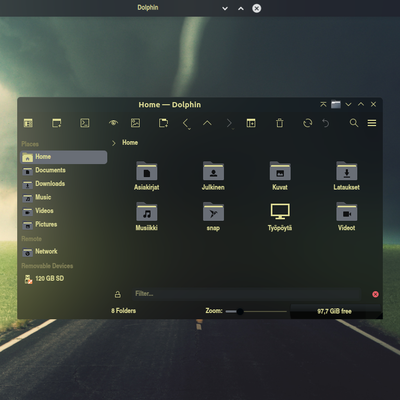Open search with magnifier icon
This screenshot has width=400, height=400.
tap(354, 123)
